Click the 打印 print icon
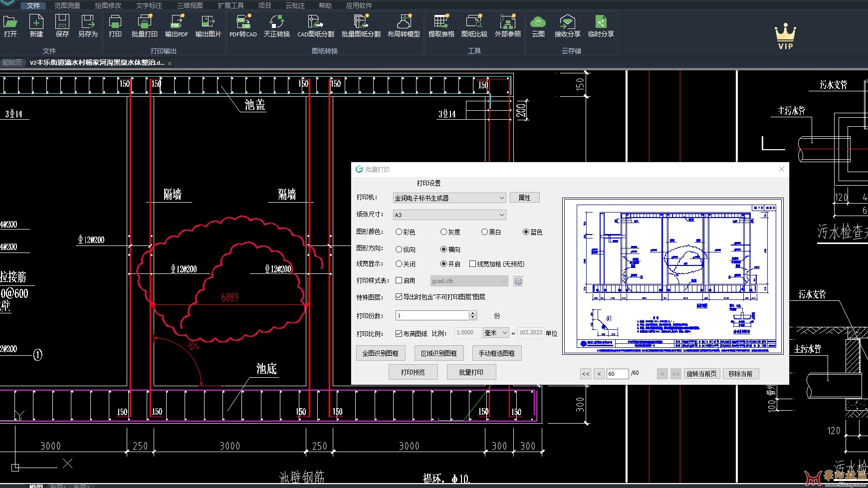The width and height of the screenshot is (868, 488). [x=115, y=26]
